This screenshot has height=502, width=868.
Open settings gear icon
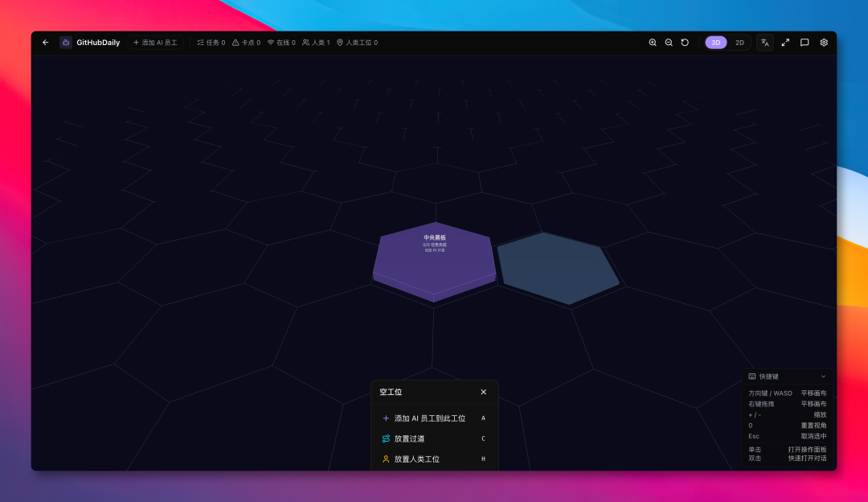(825, 43)
